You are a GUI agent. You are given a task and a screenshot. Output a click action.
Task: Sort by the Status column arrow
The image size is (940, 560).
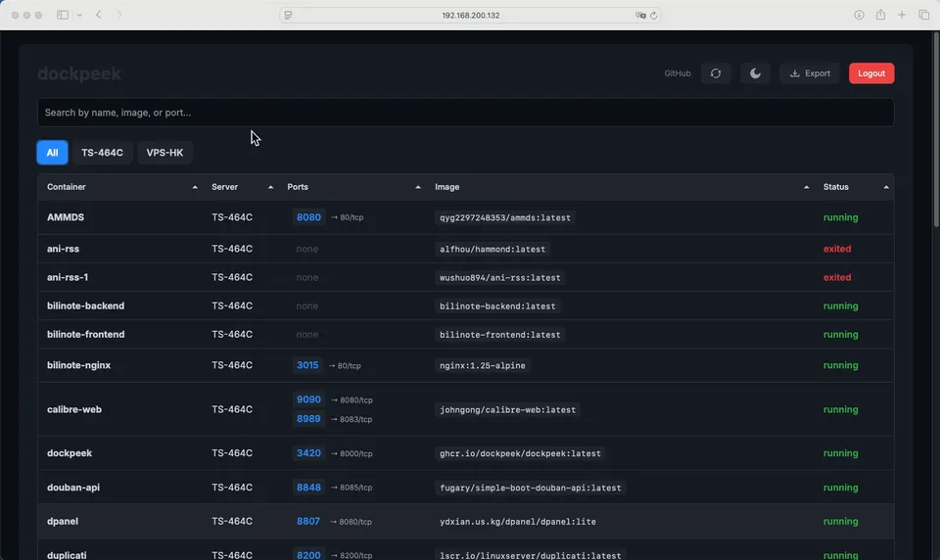point(886,187)
